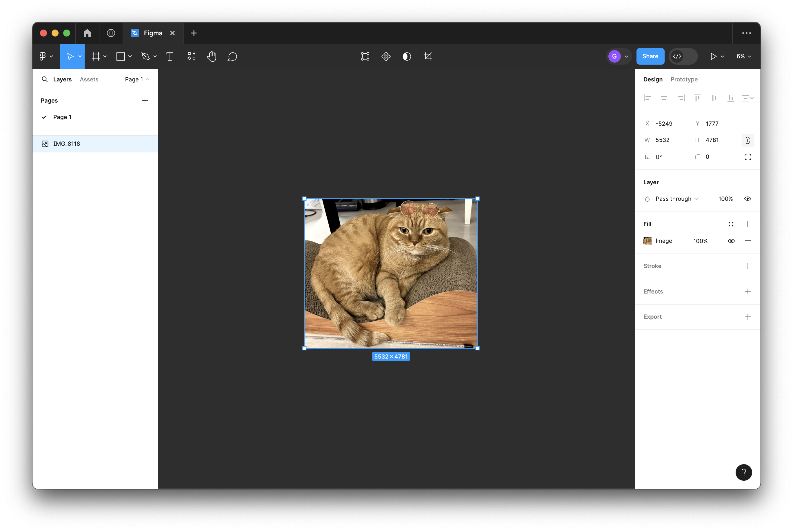This screenshot has width=793, height=532.
Task: Switch to the Assets tab
Action: [89, 79]
